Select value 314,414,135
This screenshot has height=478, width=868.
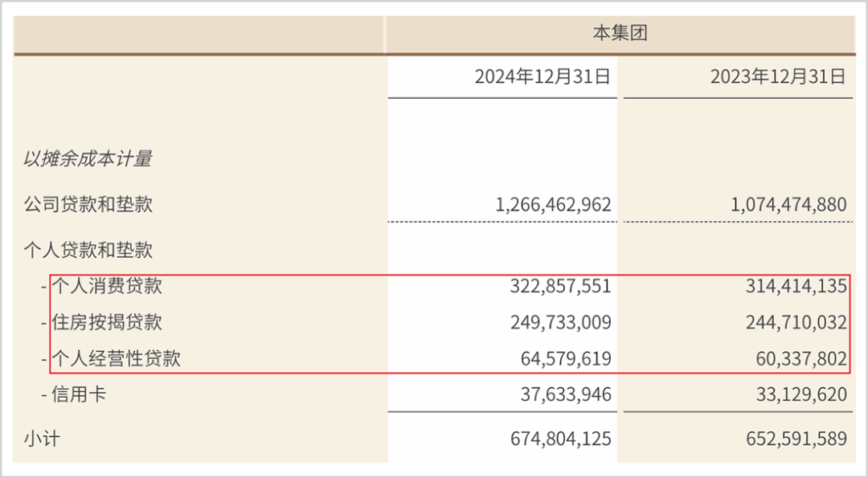coord(796,286)
